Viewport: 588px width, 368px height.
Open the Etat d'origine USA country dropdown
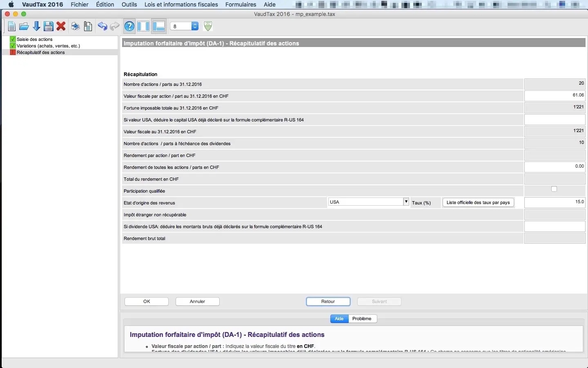coord(369,202)
